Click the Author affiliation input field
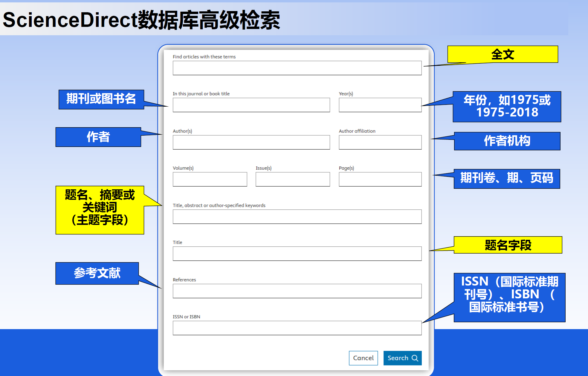588x376 pixels. coord(380,142)
